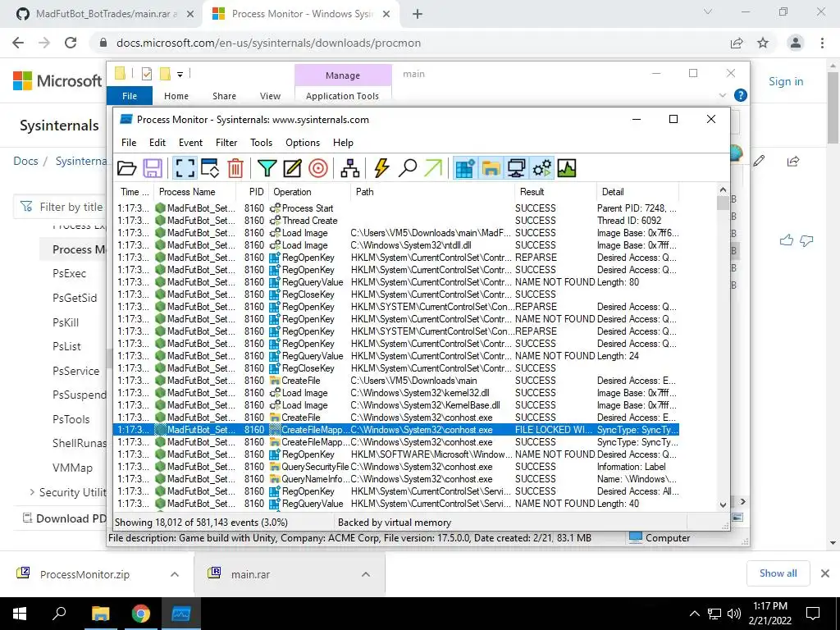Image resolution: width=840 pixels, height=630 pixels.
Task: Click the Highlight pencil icon in toolbar
Action: [x=292, y=168]
